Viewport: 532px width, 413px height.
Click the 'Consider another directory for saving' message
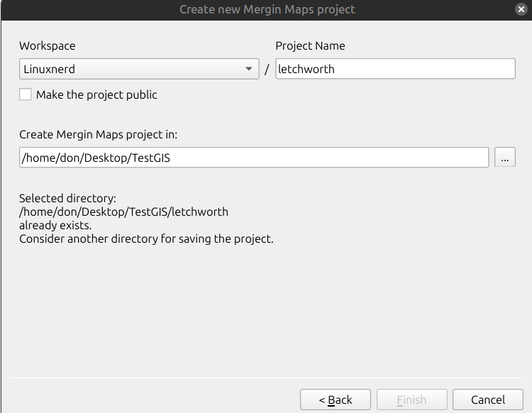pyautogui.click(x=146, y=239)
